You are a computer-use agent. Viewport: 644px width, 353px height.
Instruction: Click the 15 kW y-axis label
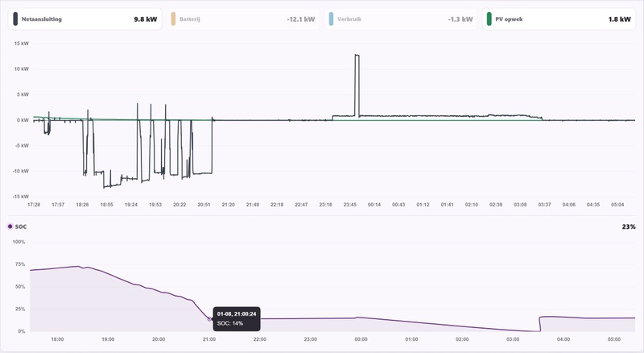[22, 44]
